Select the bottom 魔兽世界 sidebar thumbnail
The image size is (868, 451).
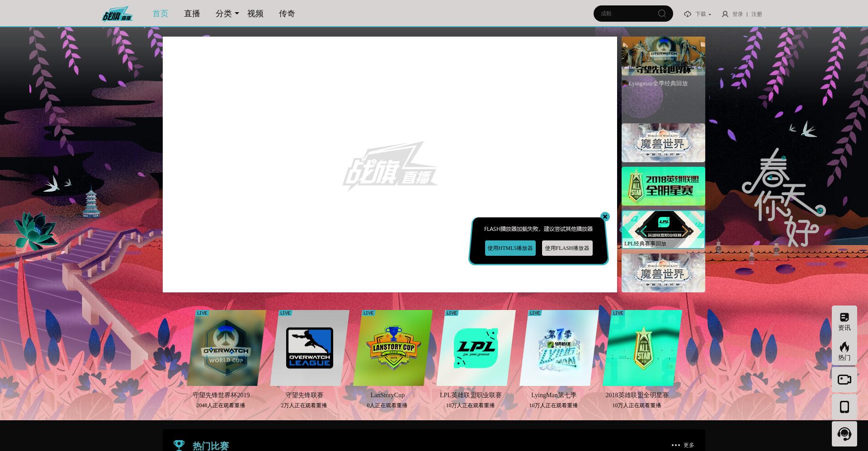click(663, 272)
